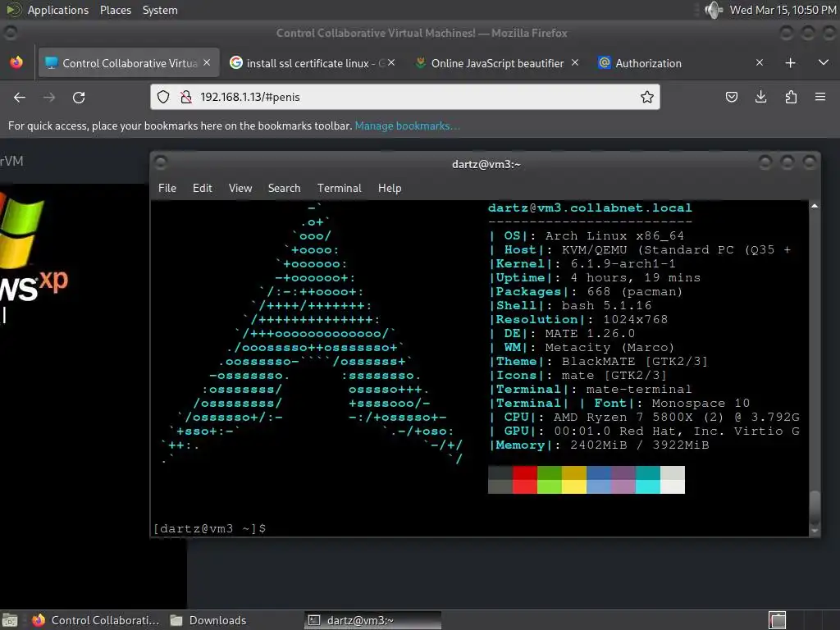Image resolution: width=840 pixels, height=630 pixels.
Task: Expand the list all tabs chevron
Action: pyautogui.click(x=824, y=62)
